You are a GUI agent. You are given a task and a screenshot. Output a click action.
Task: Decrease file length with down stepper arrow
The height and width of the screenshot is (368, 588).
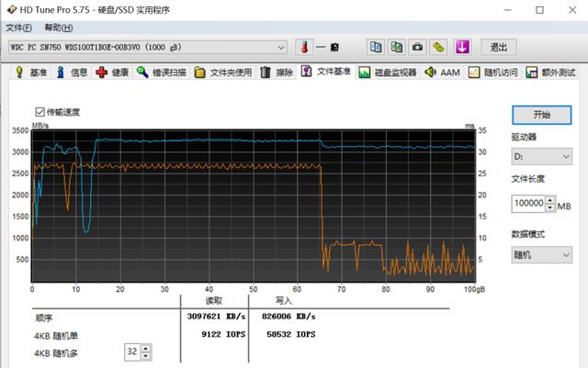pos(550,208)
